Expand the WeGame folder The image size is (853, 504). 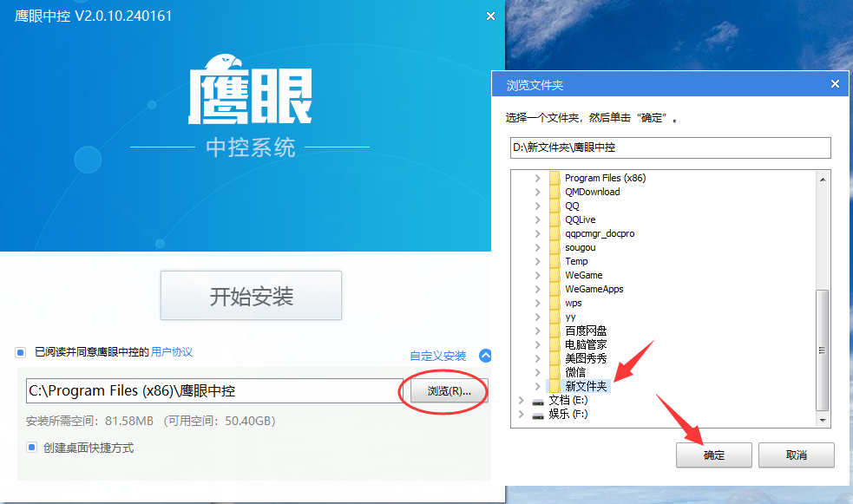(537, 275)
